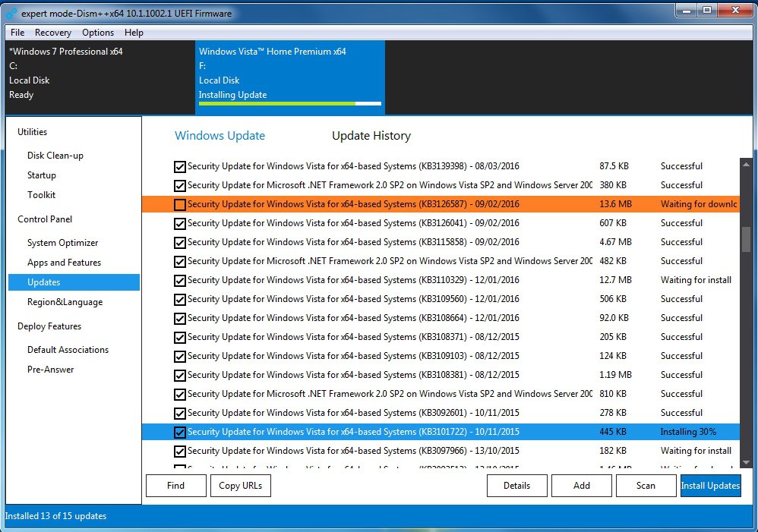The image size is (758, 532).
Task: Uncheck the KB3139398 update checkbox
Action: click(180, 167)
